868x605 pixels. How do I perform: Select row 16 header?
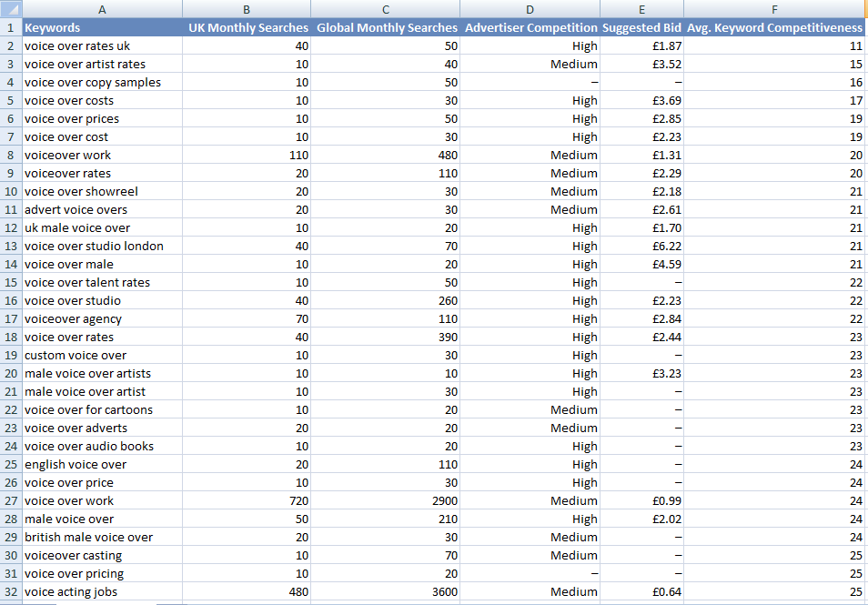[x=11, y=300]
